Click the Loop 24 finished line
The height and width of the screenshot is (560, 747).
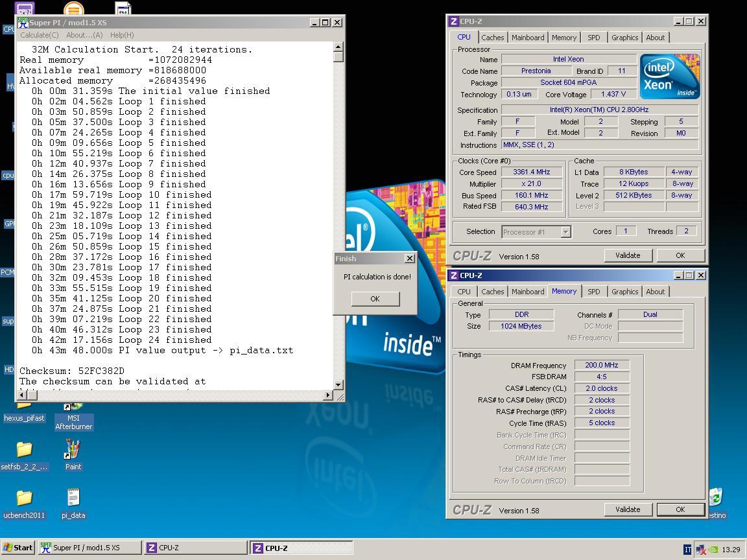click(122, 340)
